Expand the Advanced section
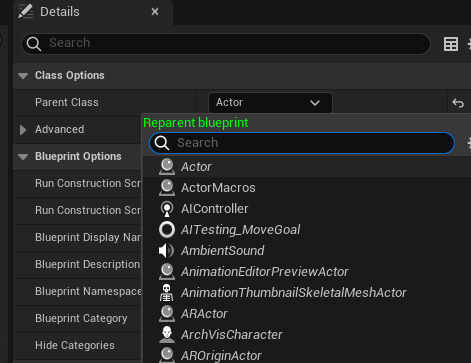471x363 pixels. [23, 130]
